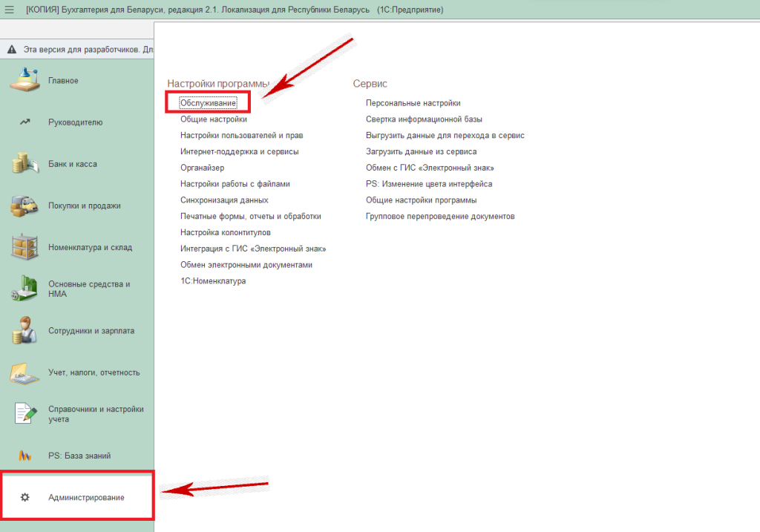Screen dimensions: 760x532
Task: Click the Банк и касса coins icon
Action: [x=24, y=163]
